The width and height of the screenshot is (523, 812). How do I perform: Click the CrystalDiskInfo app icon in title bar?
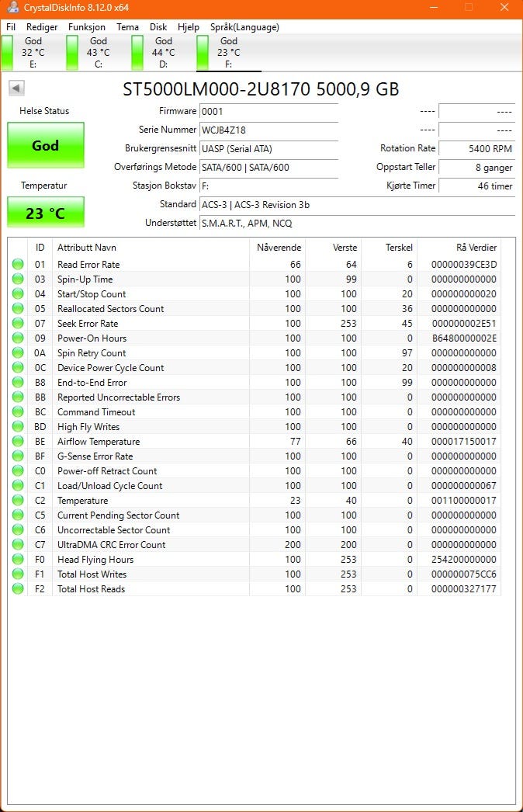(x=12, y=8)
